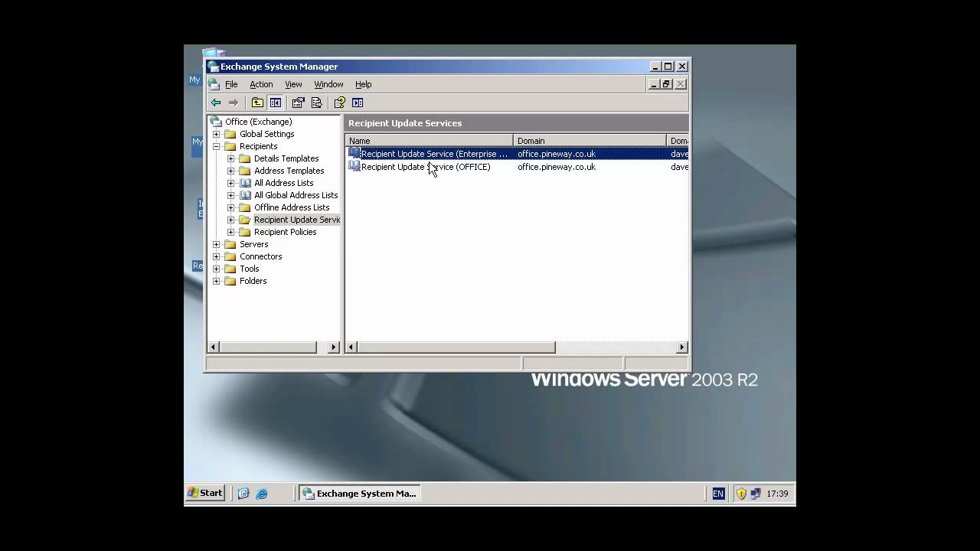Viewport: 980px width, 551px height.
Task: Open Properties via the toolbar icon
Action: [299, 103]
